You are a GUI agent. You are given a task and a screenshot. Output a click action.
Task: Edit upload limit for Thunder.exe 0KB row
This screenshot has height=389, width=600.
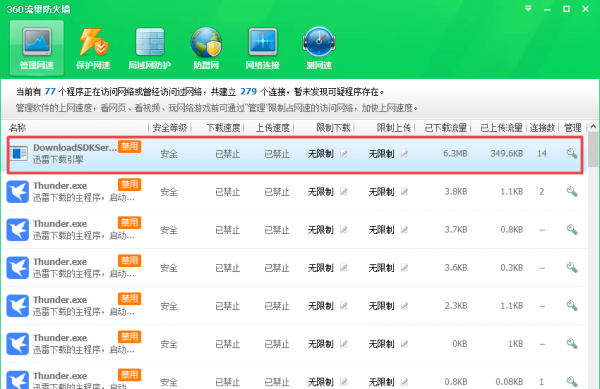(404, 344)
